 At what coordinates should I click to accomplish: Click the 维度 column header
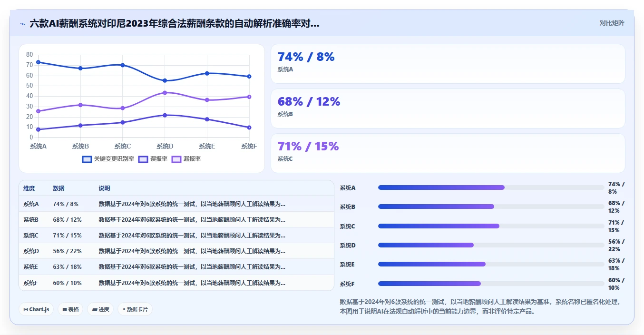29,188
